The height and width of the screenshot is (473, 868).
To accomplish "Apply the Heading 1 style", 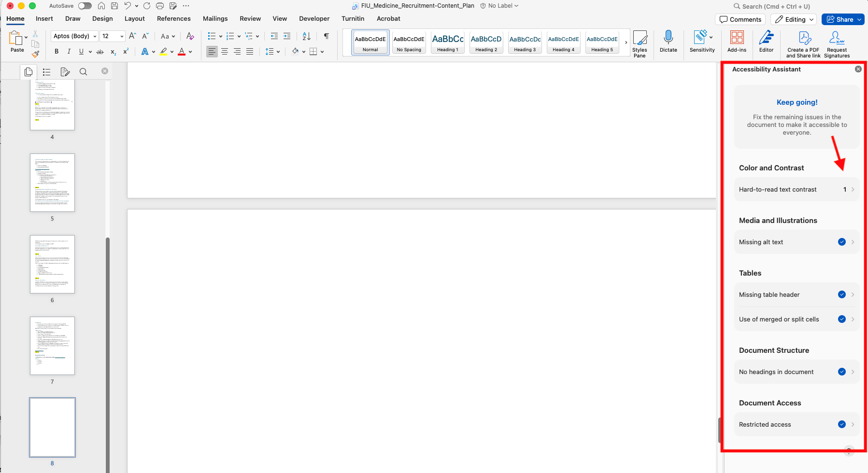I will pos(448,42).
